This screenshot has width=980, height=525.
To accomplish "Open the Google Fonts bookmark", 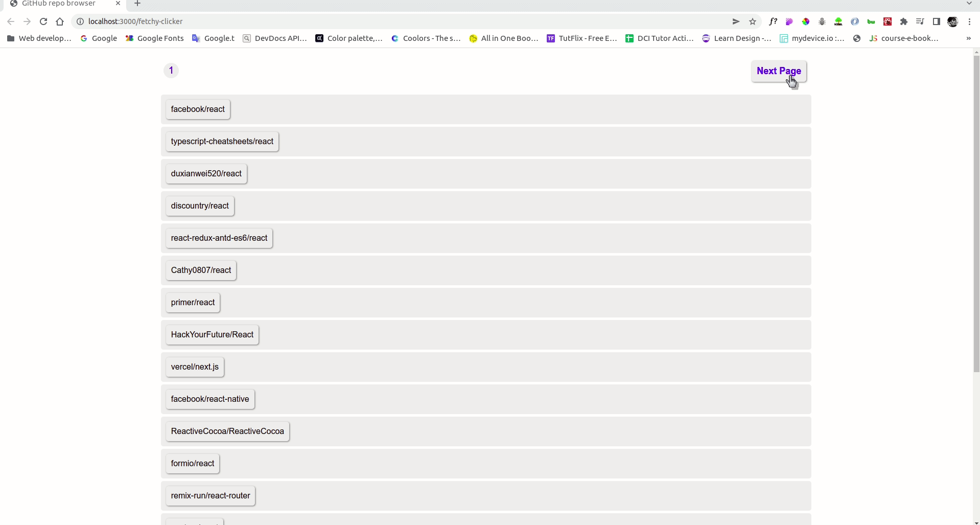I will [154, 38].
